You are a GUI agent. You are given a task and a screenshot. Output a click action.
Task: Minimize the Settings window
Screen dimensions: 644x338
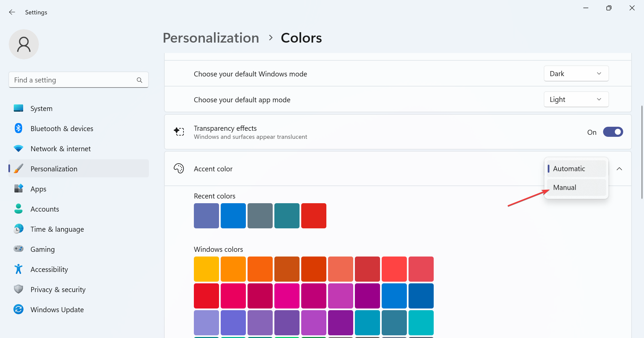586,8
